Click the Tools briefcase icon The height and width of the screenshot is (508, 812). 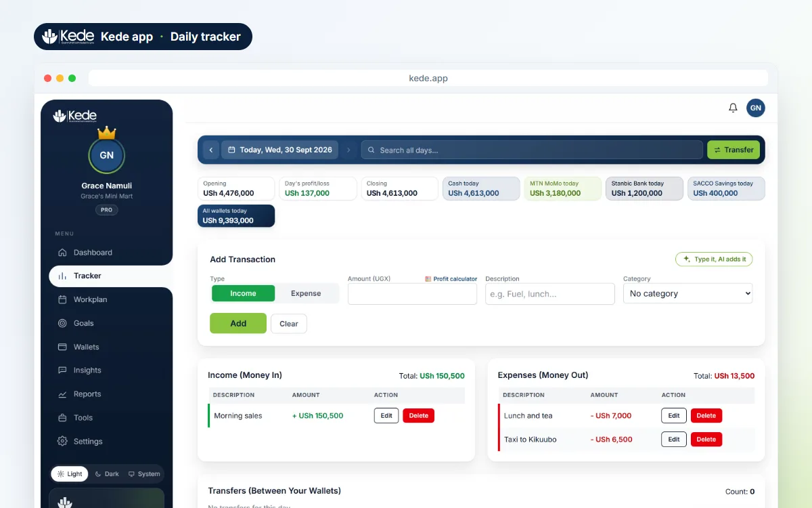62,418
